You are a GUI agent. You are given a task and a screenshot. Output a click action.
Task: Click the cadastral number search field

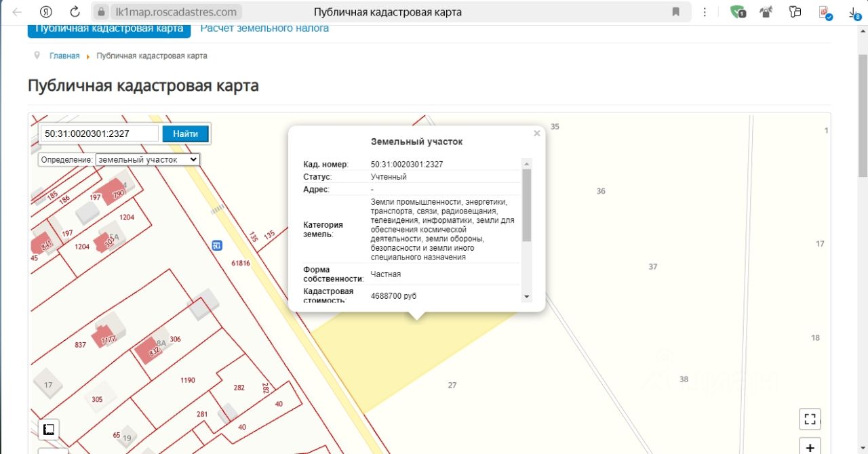tap(99, 133)
